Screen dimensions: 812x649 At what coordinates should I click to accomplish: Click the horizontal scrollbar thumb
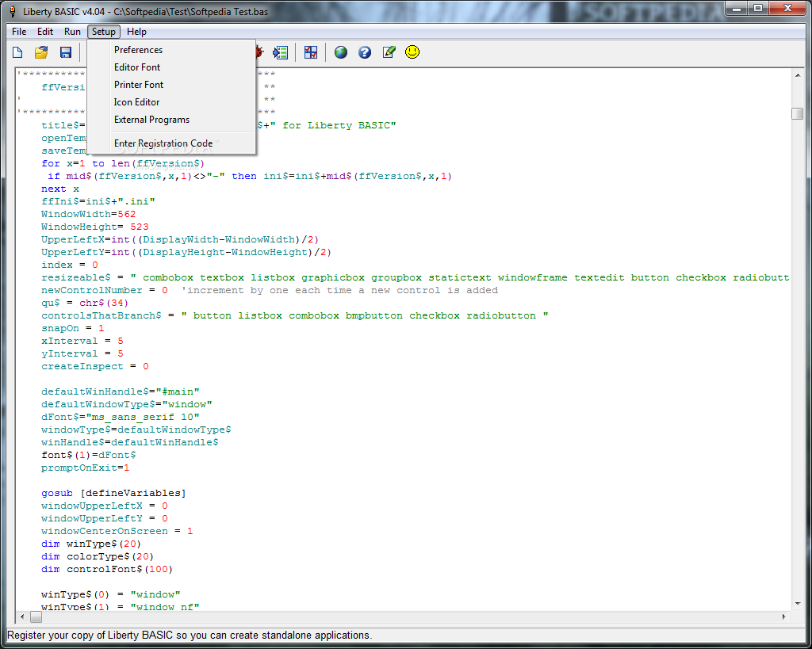(x=36, y=617)
